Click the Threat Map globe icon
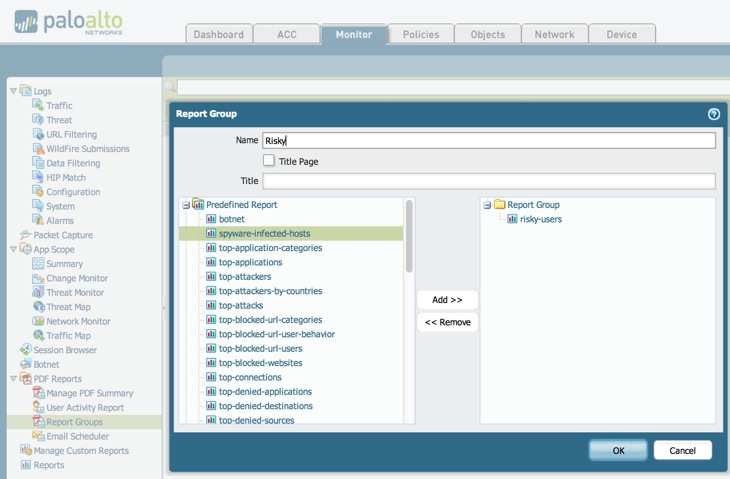Viewport: 730px width, 479px height. tap(38, 307)
